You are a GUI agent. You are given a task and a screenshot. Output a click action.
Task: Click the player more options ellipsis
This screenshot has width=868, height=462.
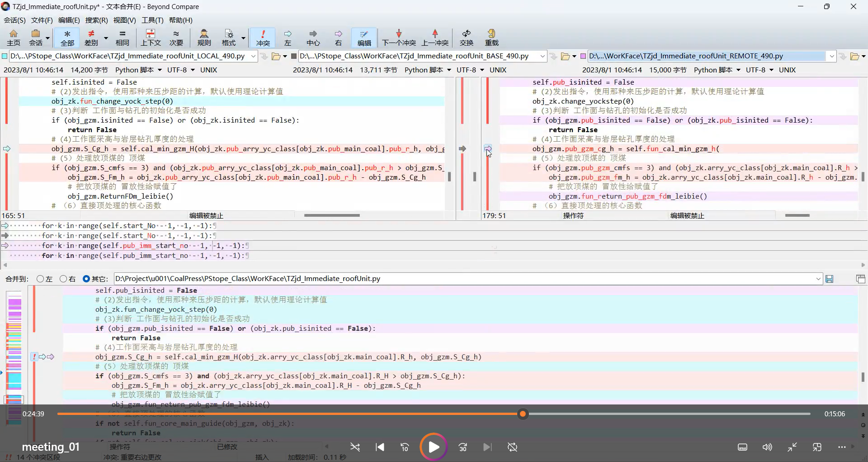pos(842,447)
